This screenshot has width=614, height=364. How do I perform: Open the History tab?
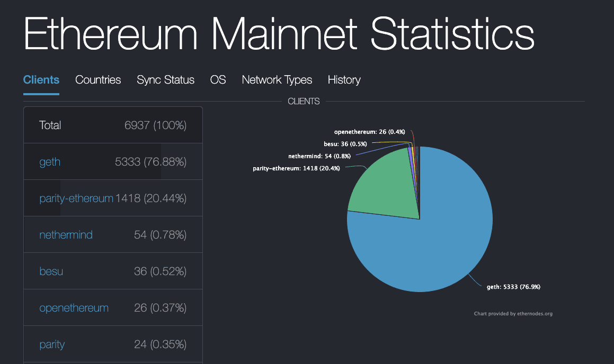344,79
